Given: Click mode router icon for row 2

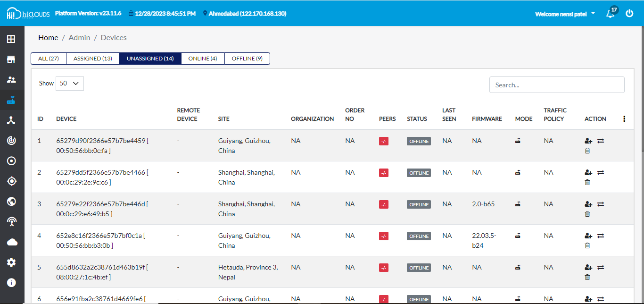Looking at the screenshot, I should (x=518, y=172).
